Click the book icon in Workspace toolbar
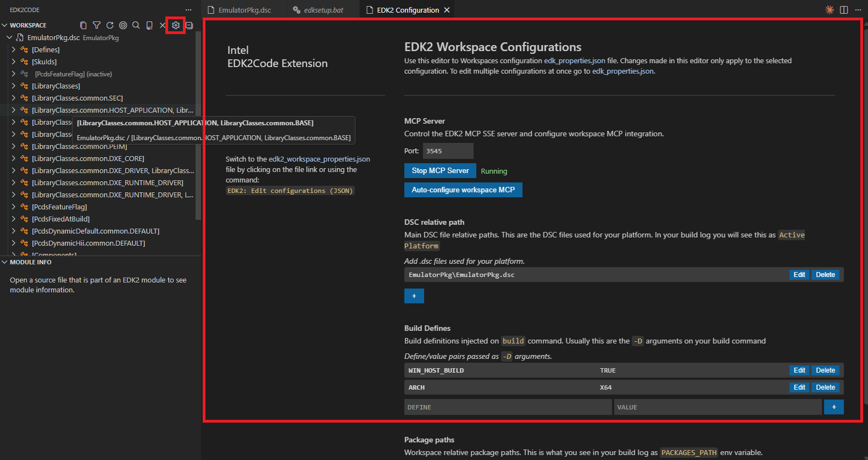 [x=149, y=25]
